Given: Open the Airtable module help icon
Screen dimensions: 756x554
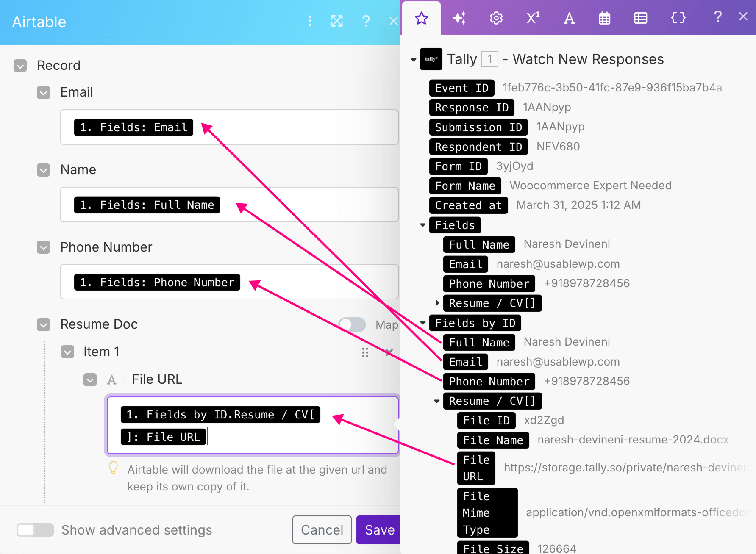Looking at the screenshot, I should coord(366,21).
